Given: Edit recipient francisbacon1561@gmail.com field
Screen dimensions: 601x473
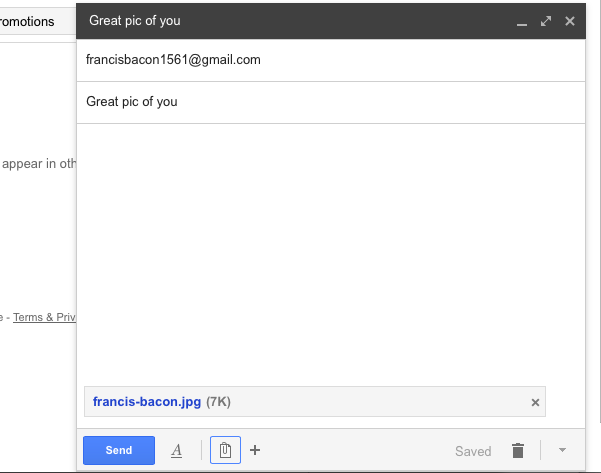Looking at the screenshot, I should [331, 60].
